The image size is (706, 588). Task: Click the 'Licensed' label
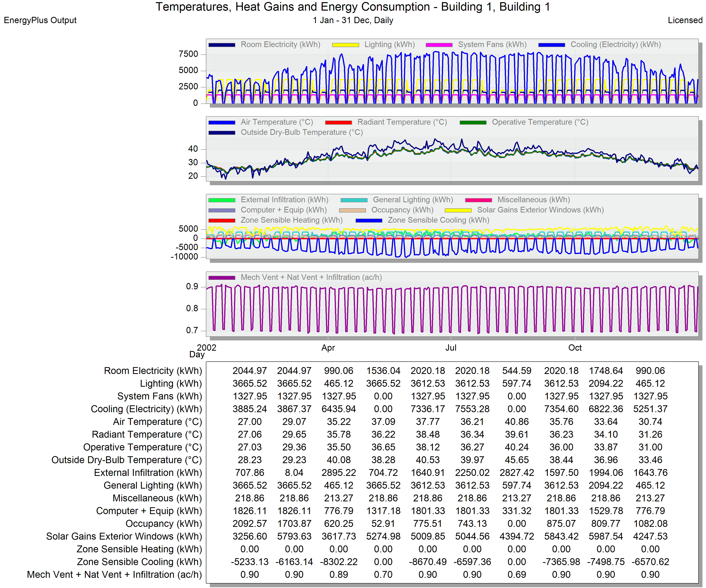pyautogui.click(x=685, y=20)
